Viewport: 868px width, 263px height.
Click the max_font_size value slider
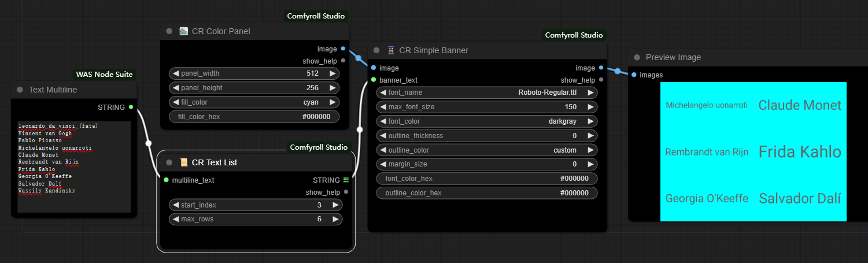(487, 107)
